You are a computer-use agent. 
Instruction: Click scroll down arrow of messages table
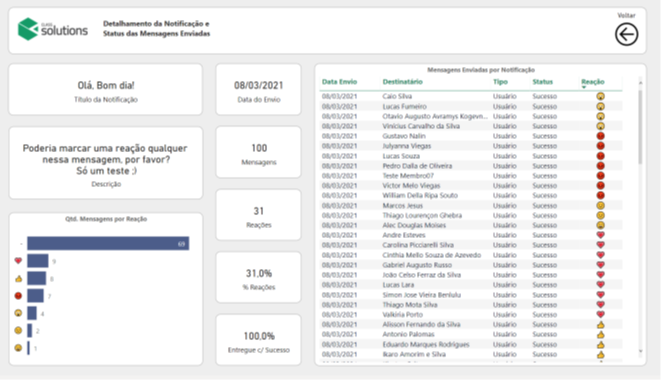click(x=640, y=351)
